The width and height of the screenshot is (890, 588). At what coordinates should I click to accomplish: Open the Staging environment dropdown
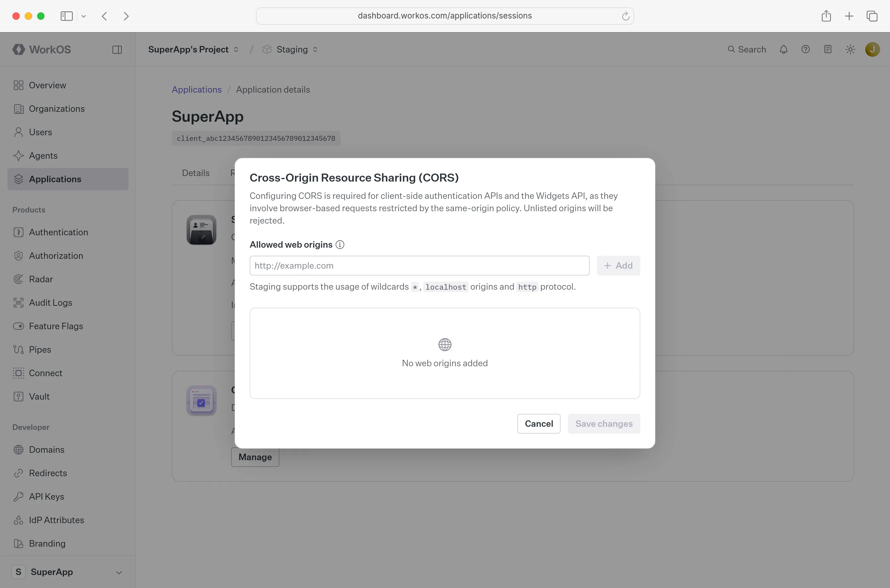(x=290, y=49)
